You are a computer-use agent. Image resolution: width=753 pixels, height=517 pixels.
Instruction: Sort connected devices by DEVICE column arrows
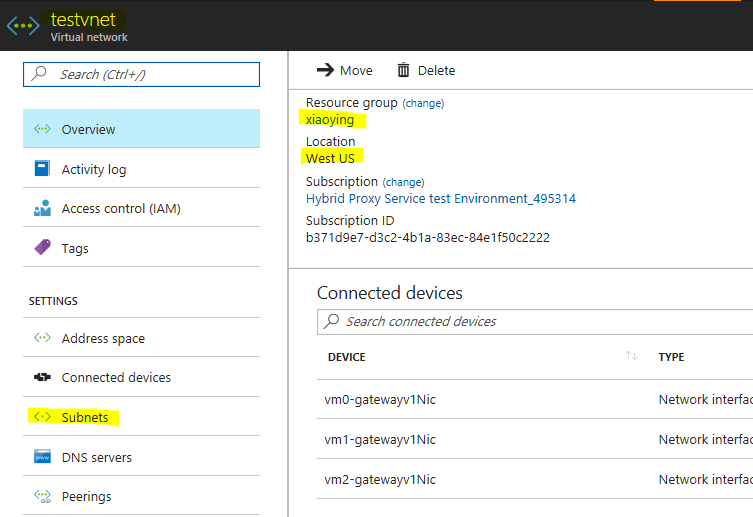pos(631,356)
